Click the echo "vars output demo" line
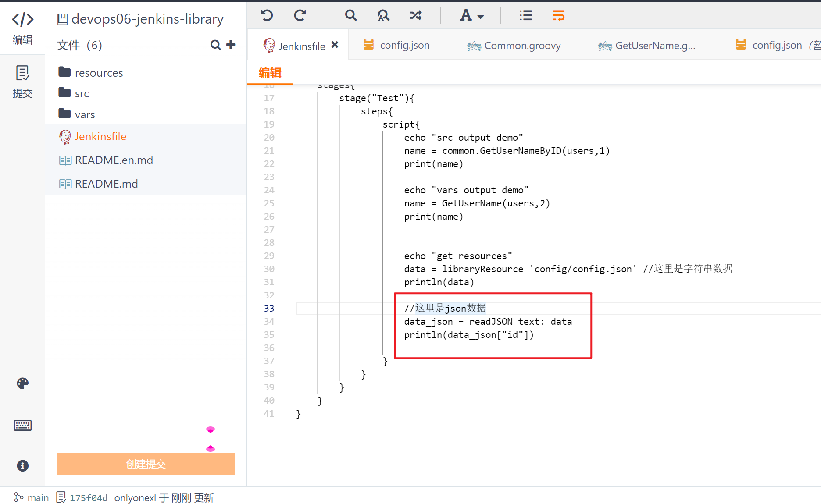The height and width of the screenshot is (504, 821). tap(466, 190)
